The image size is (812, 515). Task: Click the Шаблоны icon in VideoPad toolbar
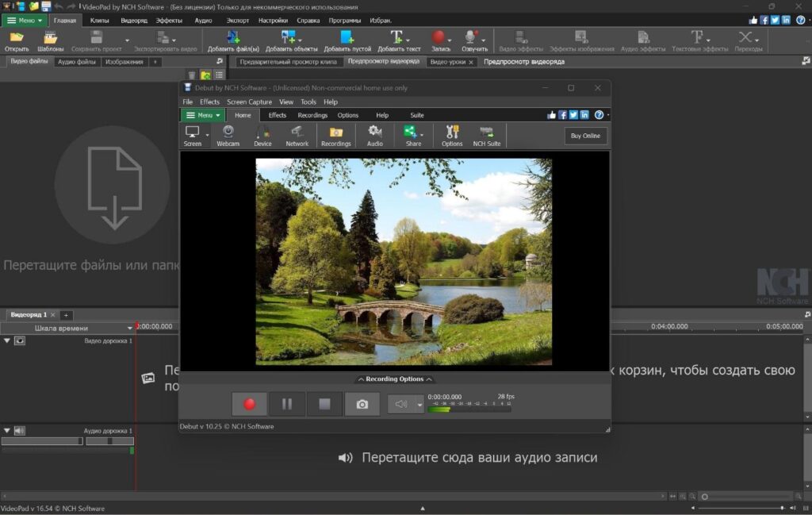[51, 41]
